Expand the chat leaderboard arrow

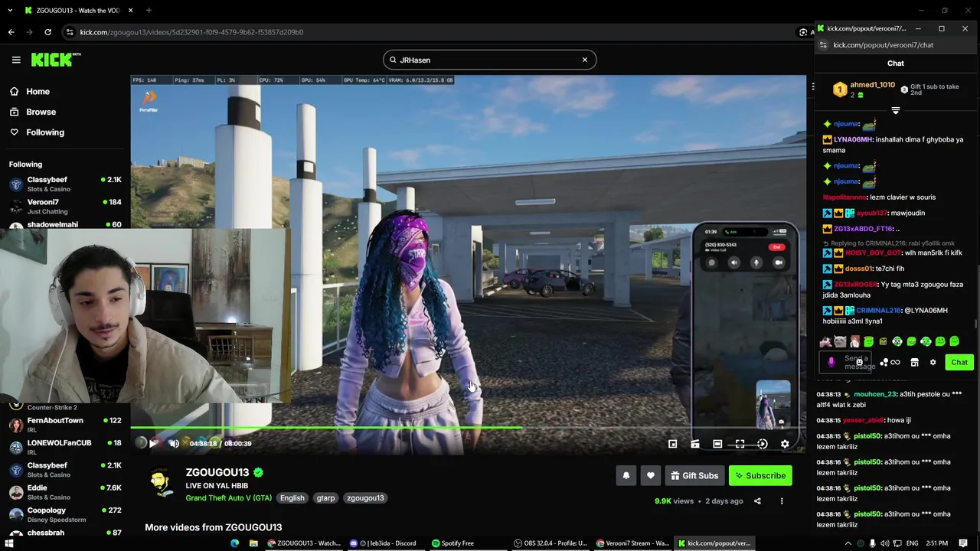point(896,111)
